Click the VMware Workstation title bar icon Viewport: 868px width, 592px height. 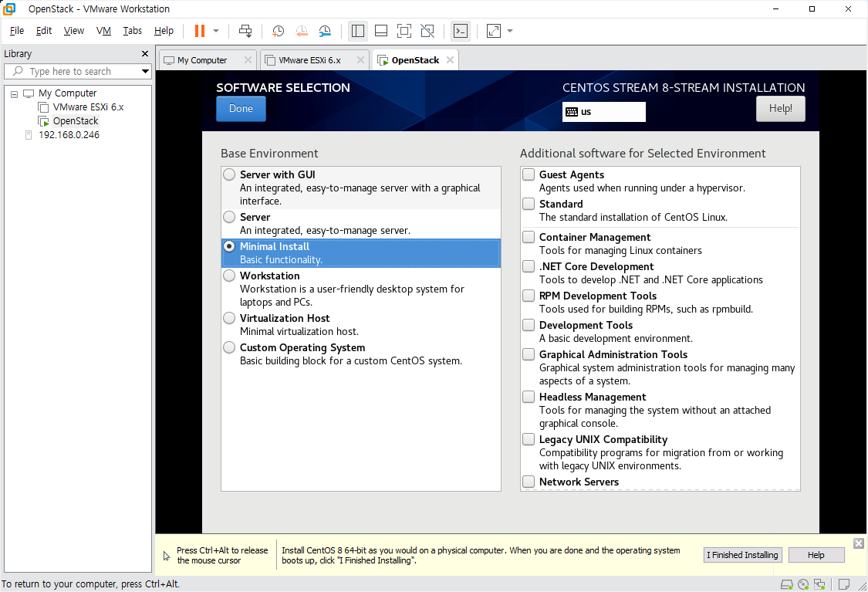[x=9, y=8]
